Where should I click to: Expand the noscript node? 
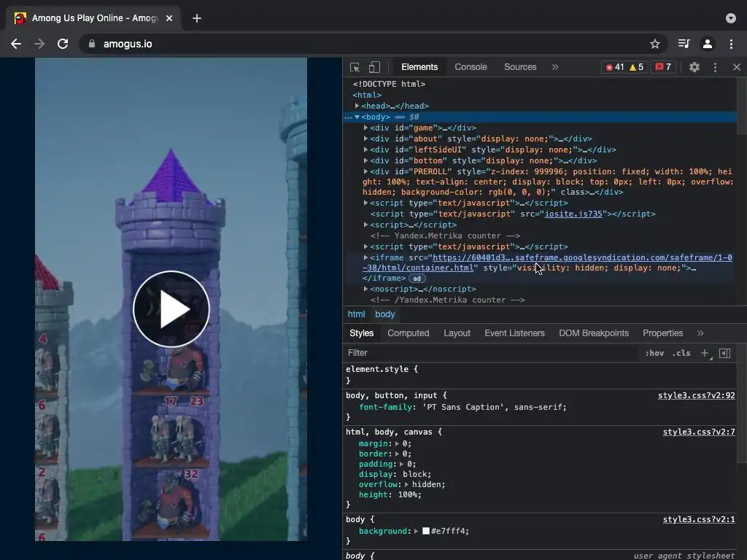pos(365,289)
